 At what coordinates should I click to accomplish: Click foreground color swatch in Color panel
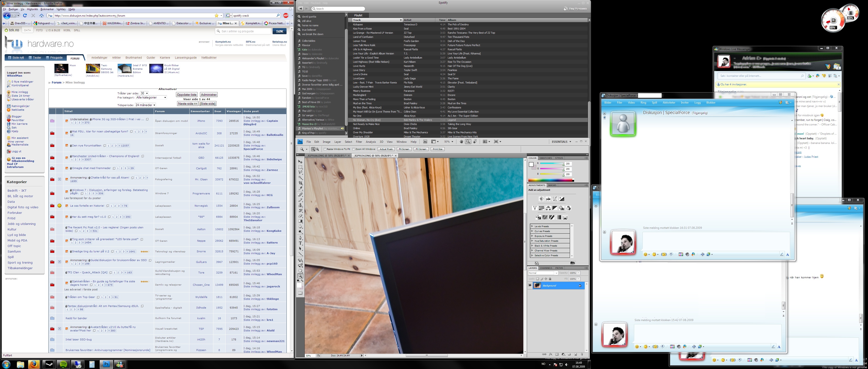[x=531, y=164]
